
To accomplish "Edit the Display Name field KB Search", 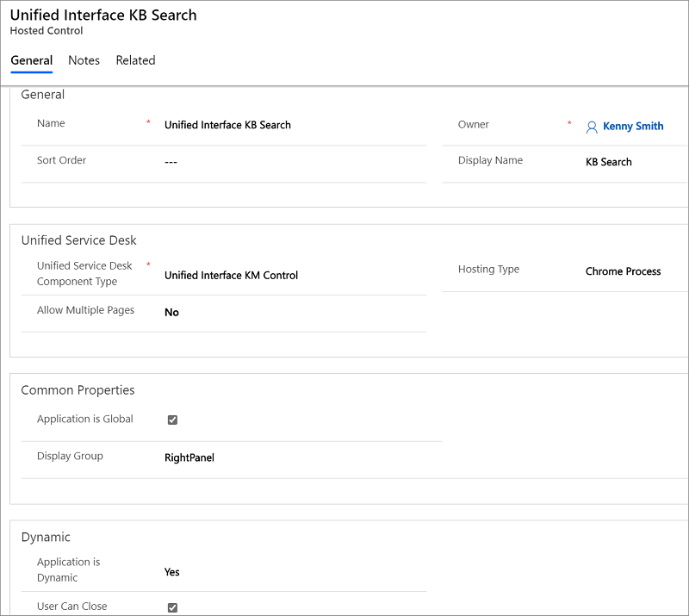I will (x=609, y=162).
